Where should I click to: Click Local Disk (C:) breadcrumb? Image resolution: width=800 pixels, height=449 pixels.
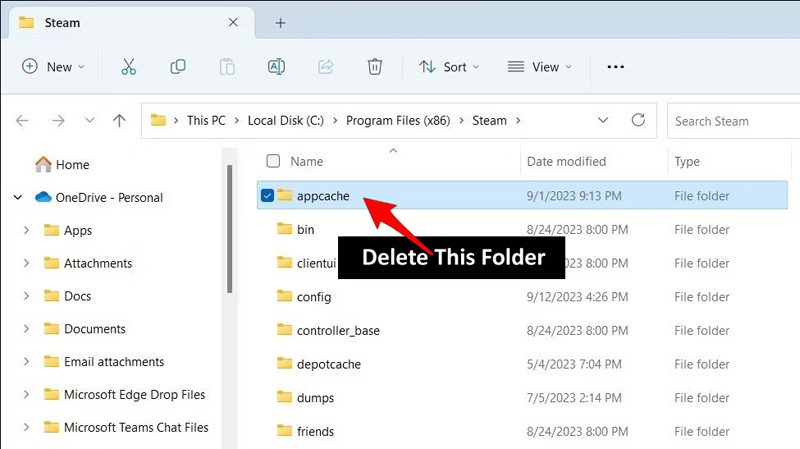pos(286,120)
